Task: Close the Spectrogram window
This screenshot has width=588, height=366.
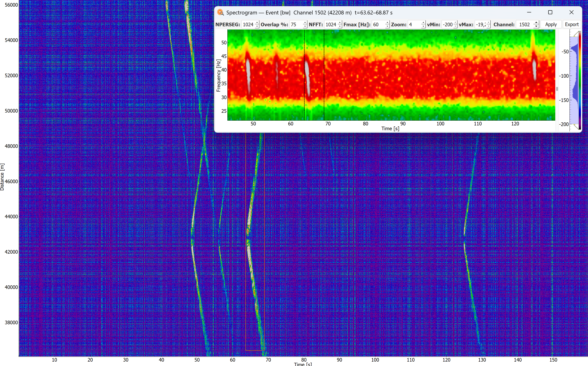Action: coord(571,12)
